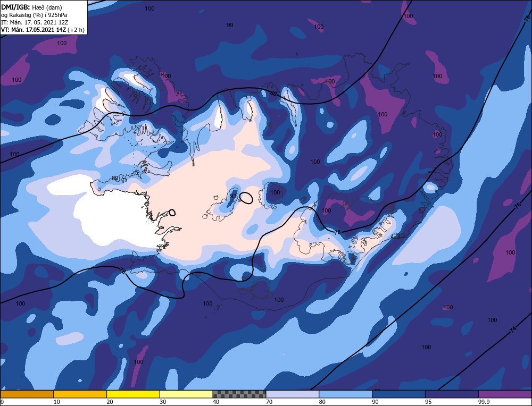The image size is (532, 406).
Task: Click the 'DMI/IGB: Hæð (dam)' title line
Action: [x=32, y=7]
